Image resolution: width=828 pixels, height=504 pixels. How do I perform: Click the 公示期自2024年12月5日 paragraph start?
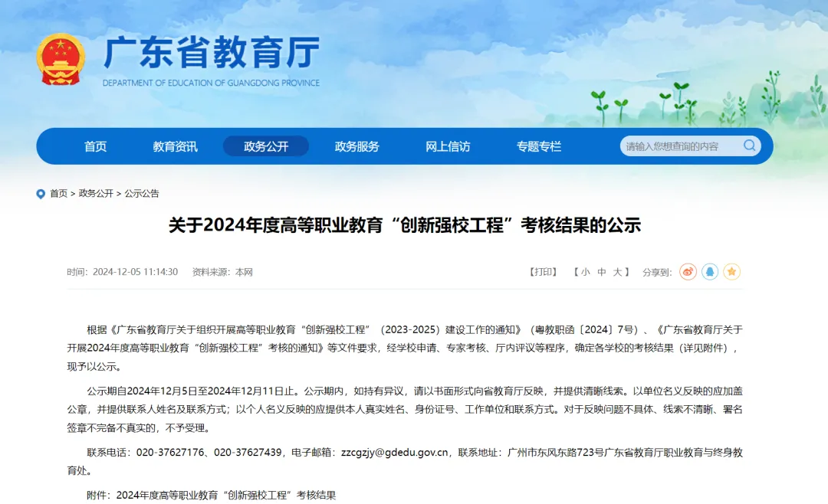point(158,391)
